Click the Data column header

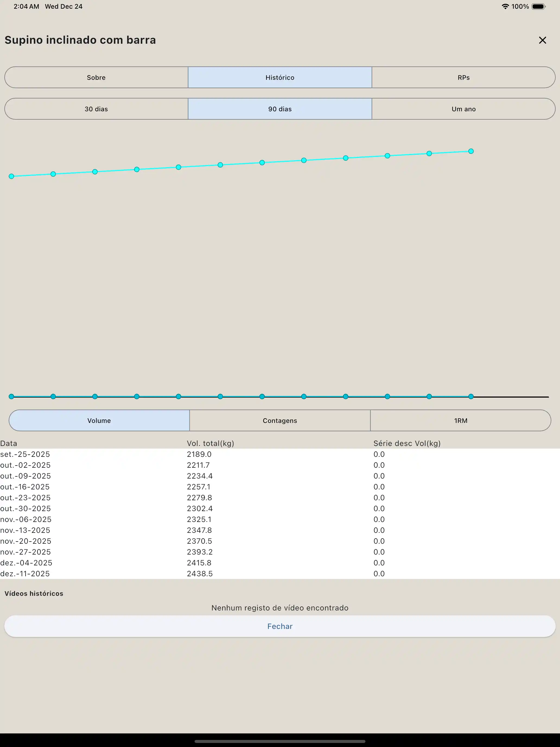click(9, 443)
